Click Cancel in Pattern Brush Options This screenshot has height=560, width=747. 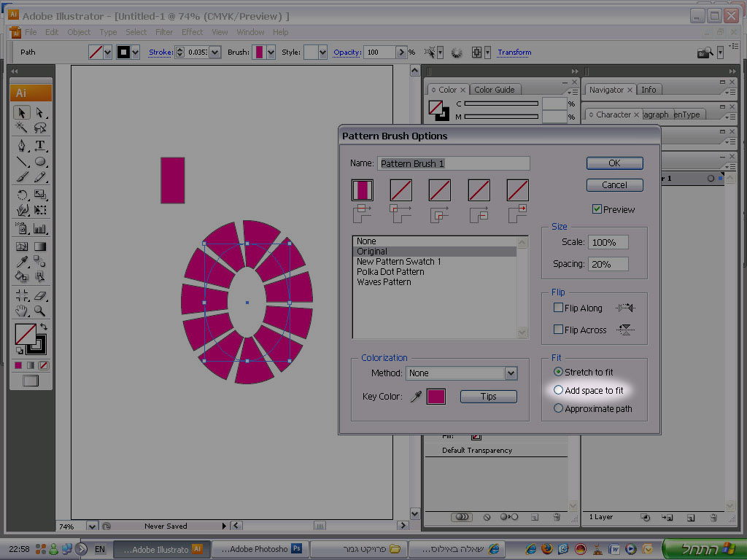point(614,184)
